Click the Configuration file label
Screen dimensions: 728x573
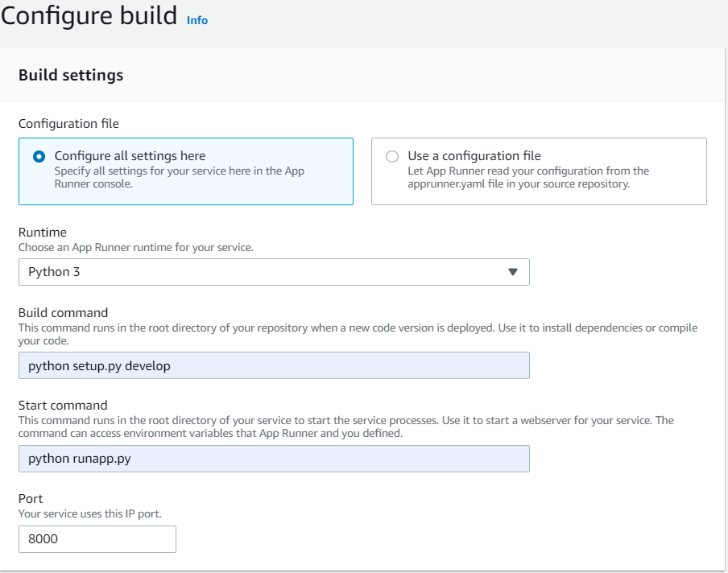click(68, 124)
